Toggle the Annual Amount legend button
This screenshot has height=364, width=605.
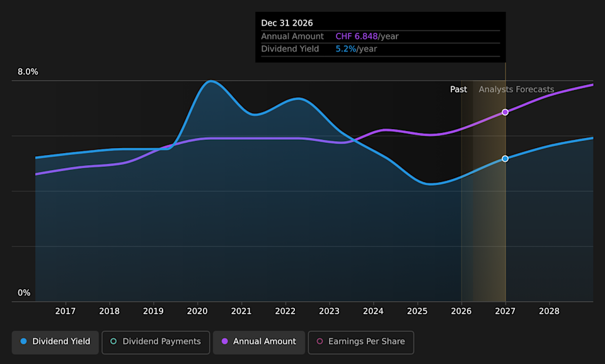(x=258, y=341)
